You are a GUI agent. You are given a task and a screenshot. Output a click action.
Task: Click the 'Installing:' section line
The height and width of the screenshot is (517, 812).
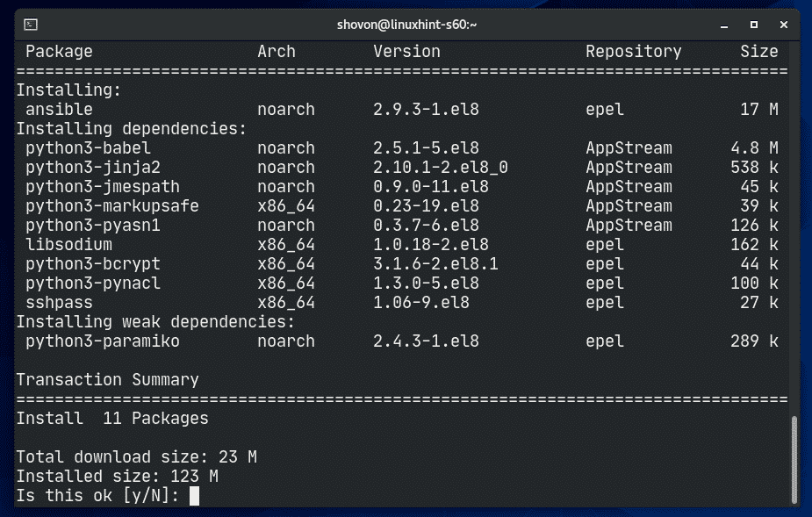[x=68, y=90]
